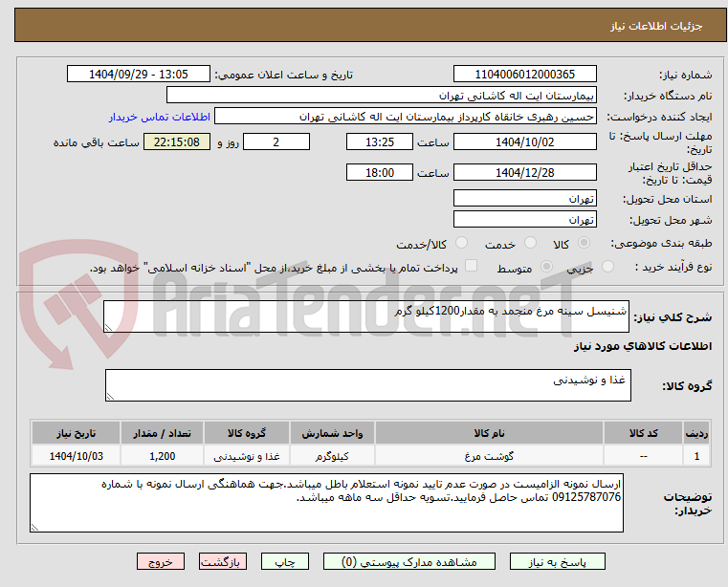Click the ردیف column header
This screenshot has height=587, width=728.
click(696, 433)
